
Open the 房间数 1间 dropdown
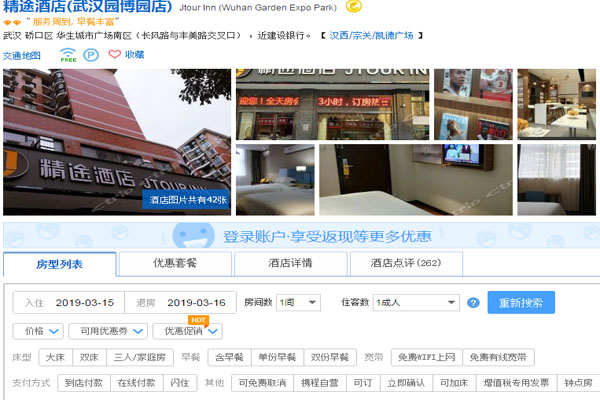tap(298, 303)
